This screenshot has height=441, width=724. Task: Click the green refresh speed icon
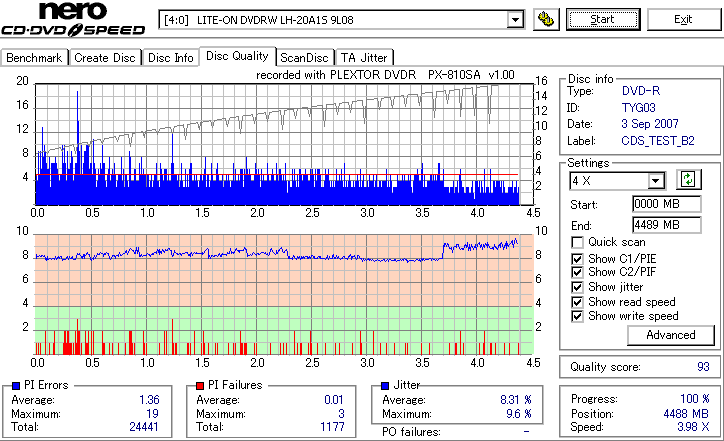688,180
